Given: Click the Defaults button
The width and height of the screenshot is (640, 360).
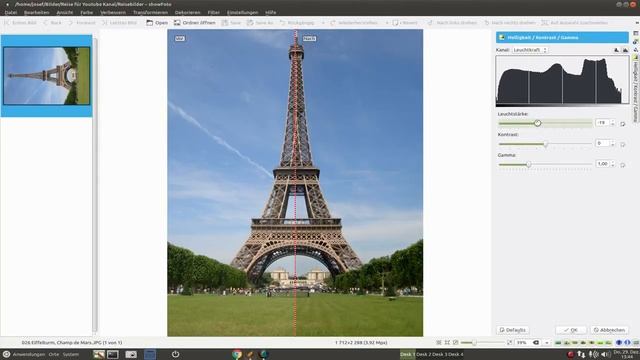Looking at the screenshot, I should click(513, 330).
